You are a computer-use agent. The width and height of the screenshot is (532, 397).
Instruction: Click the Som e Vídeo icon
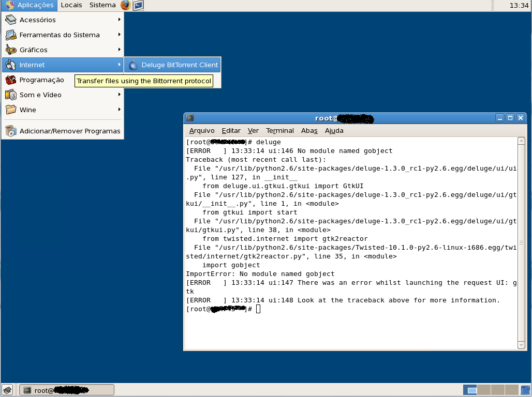[x=10, y=95]
